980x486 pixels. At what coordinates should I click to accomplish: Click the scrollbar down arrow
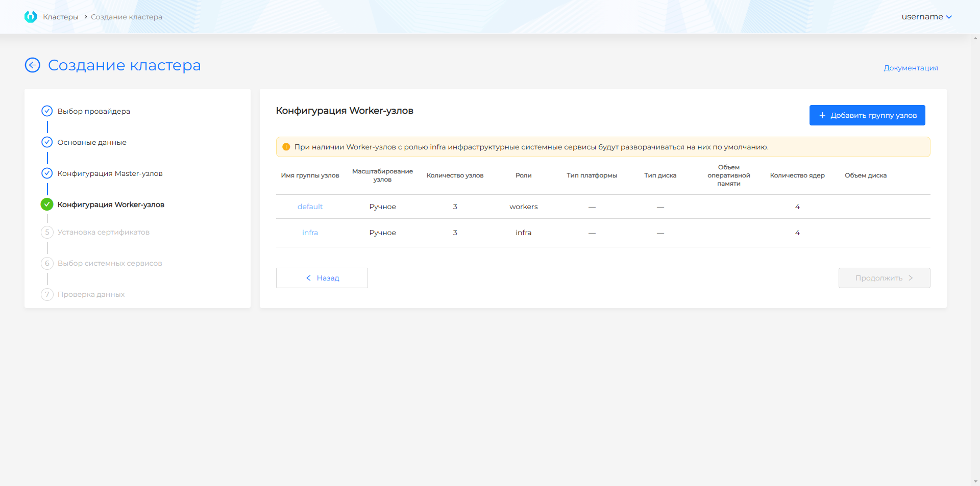(x=975, y=481)
